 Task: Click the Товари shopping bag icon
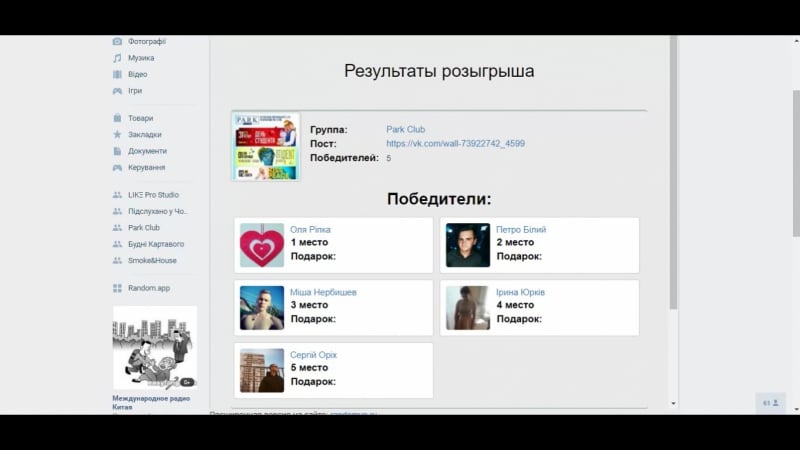coord(117,118)
